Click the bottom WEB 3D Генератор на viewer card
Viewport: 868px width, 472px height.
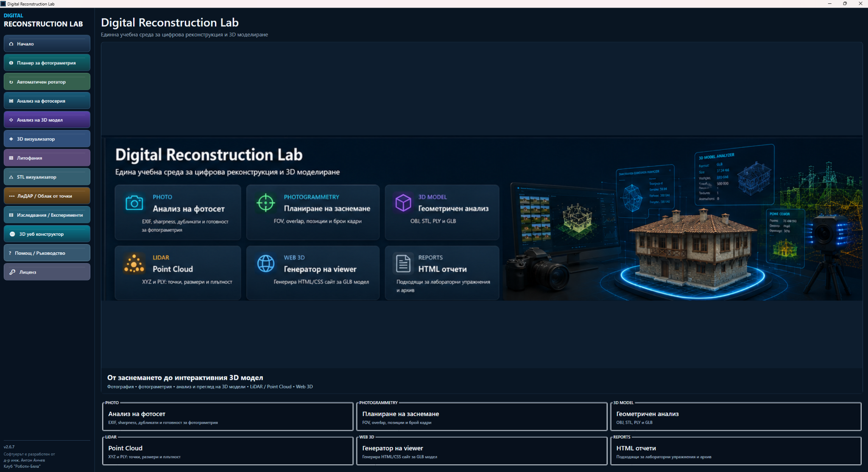[482, 451]
